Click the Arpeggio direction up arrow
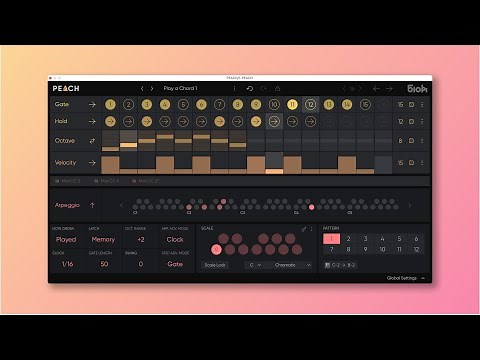This screenshot has width=480, height=360. coord(92,205)
